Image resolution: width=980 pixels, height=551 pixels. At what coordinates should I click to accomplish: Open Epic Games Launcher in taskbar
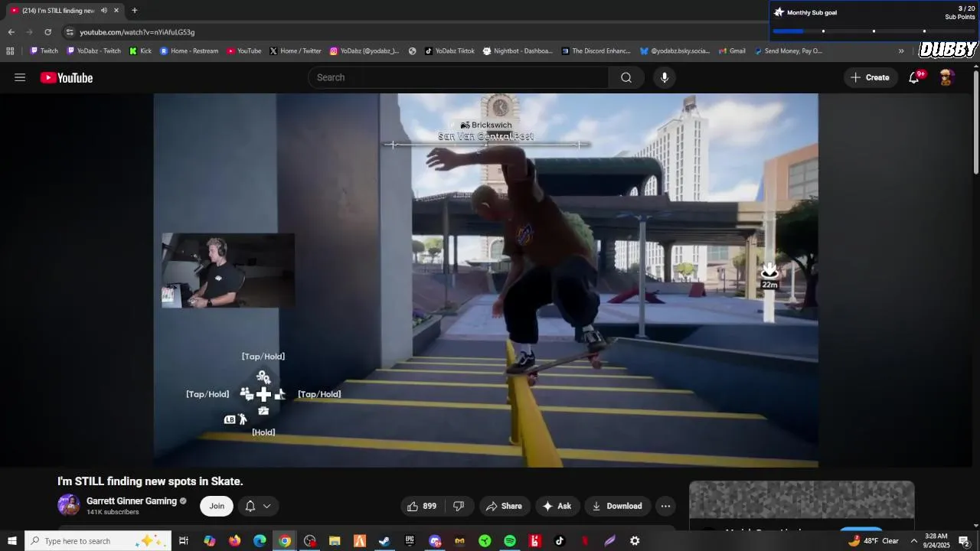pos(410,541)
